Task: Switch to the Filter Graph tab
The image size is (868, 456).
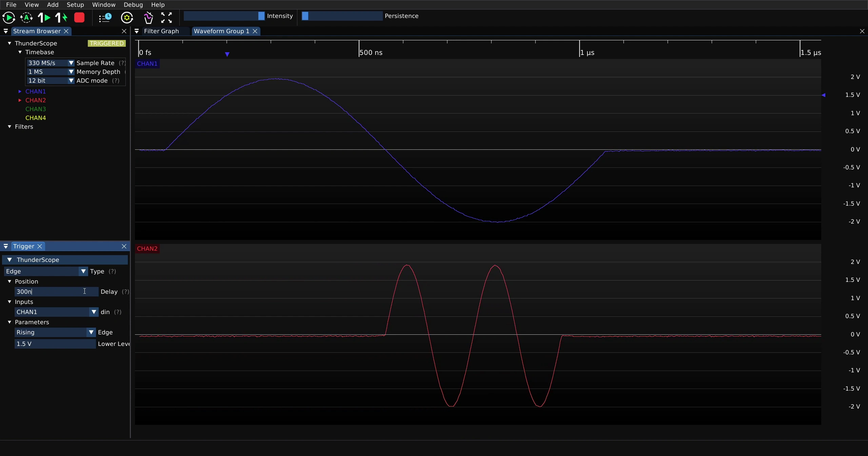Action: pos(161,31)
